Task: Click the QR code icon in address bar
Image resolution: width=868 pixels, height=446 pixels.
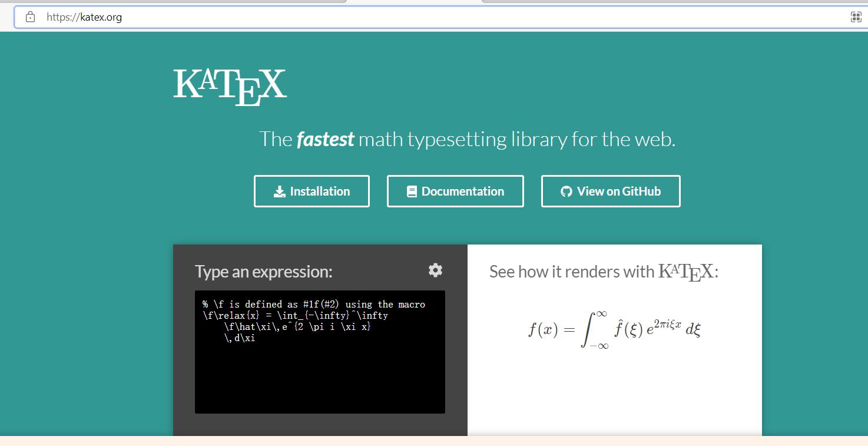Action: coord(856,17)
